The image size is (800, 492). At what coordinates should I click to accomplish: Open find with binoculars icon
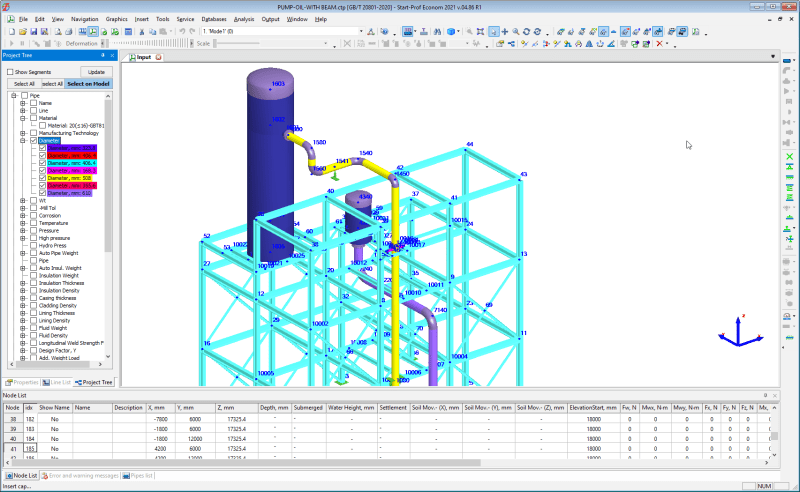click(x=437, y=32)
